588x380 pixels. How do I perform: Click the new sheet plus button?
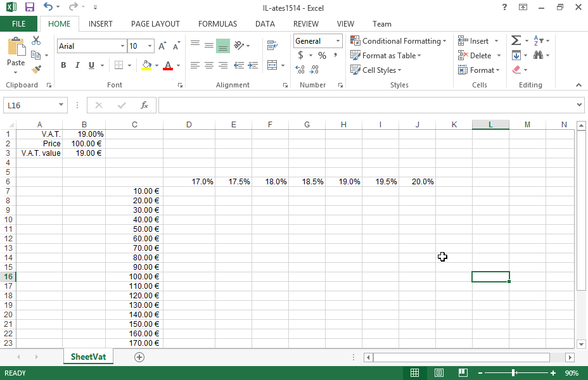click(139, 357)
